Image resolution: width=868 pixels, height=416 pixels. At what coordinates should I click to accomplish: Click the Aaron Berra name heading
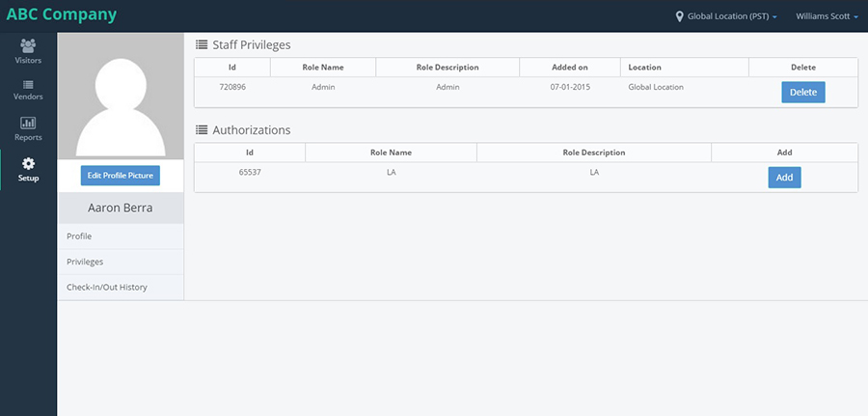(121, 208)
